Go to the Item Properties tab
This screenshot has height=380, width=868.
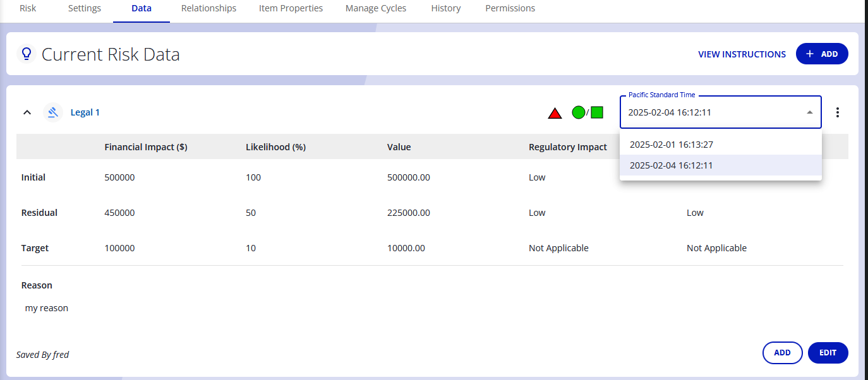291,9
